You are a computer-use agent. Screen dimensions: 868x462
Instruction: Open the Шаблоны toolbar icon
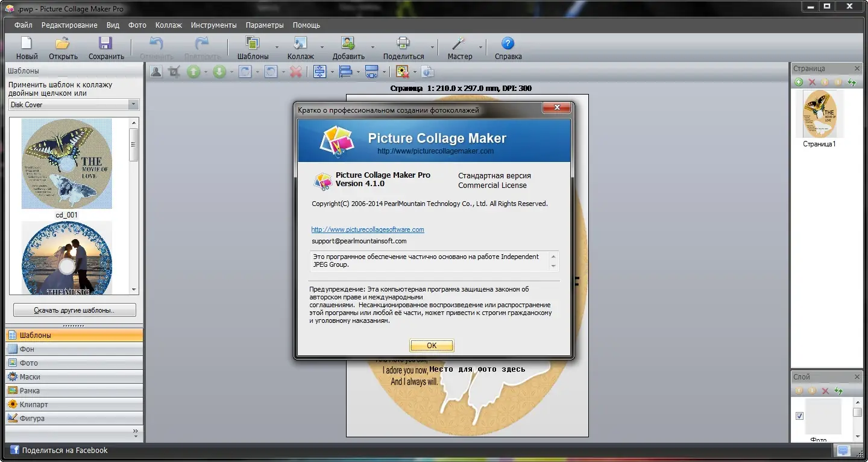click(x=252, y=43)
